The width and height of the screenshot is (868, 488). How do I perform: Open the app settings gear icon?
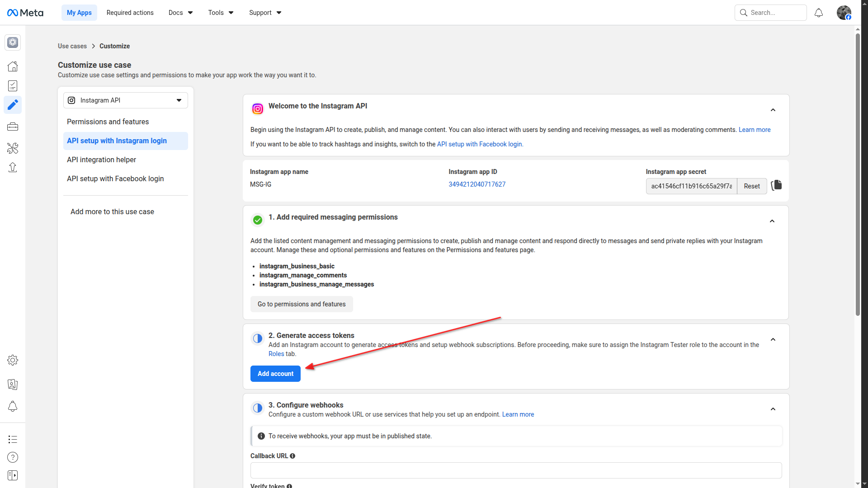click(x=13, y=360)
